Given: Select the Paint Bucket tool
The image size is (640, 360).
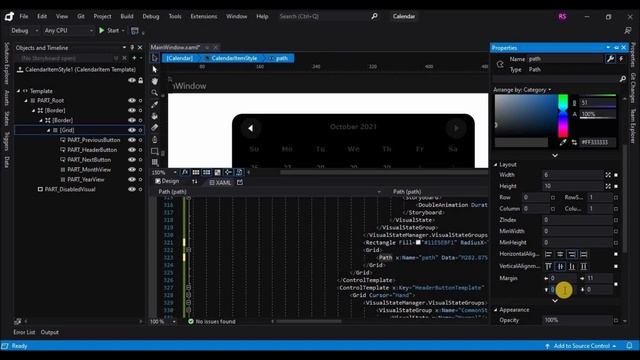Looking at the screenshot, I should coord(155,116).
